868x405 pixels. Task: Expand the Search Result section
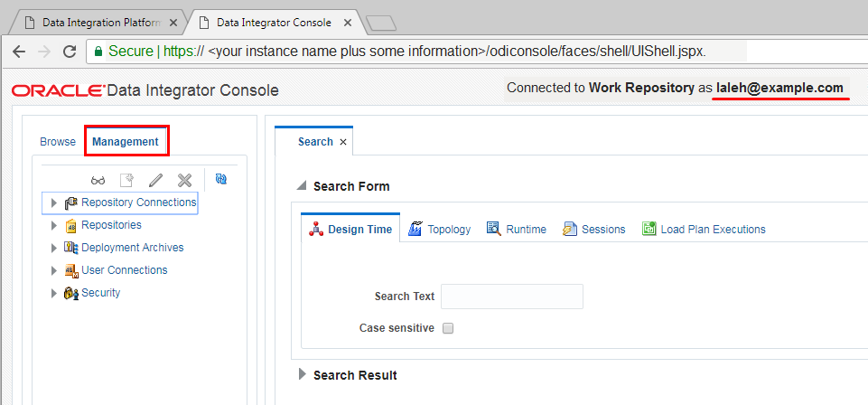[303, 375]
